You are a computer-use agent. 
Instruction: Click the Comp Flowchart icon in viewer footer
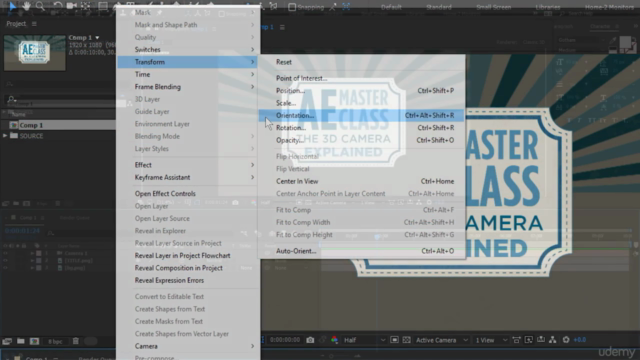553,340
